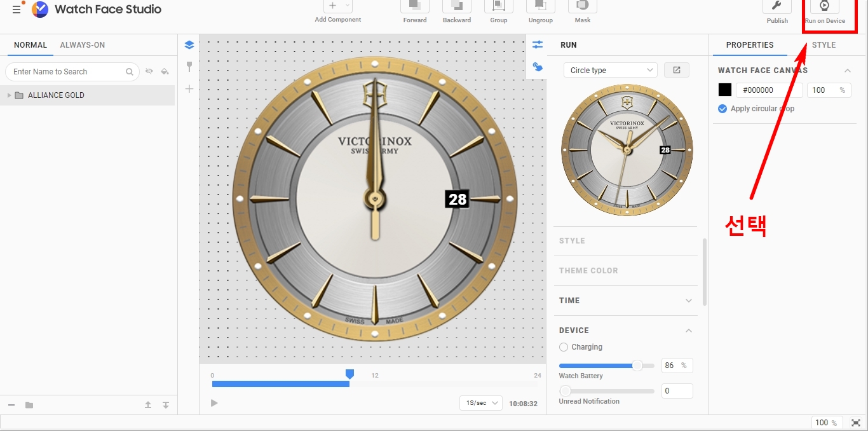This screenshot has height=431, width=868.
Task: Click the Unread Notification slider
Action: pyautogui.click(x=606, y=391)
